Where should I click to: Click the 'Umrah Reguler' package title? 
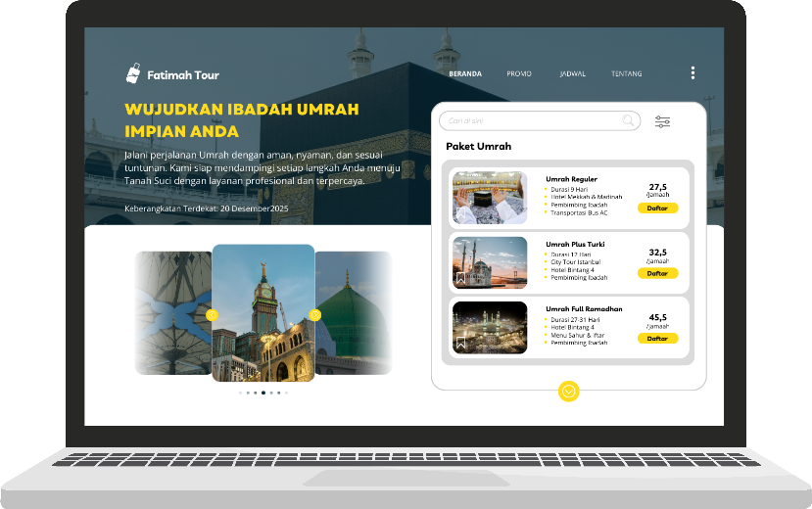pos(571,179)
